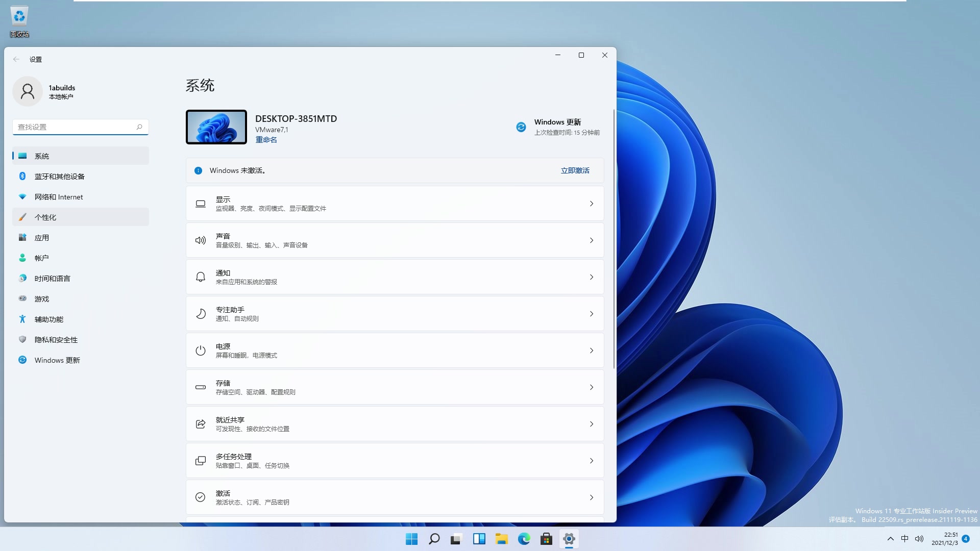Open Widgets from the taskbar
This screenshot has height=551, width=980.
[x=479, y=539]
